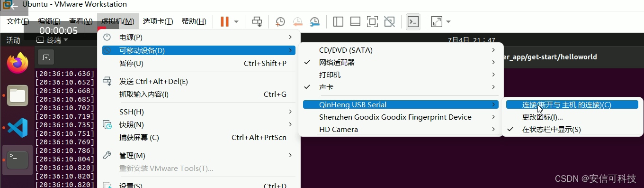The image size is (644, 188).
Task: Click terminal log line [20:36:10.786]
Action: tap(65, 150)
